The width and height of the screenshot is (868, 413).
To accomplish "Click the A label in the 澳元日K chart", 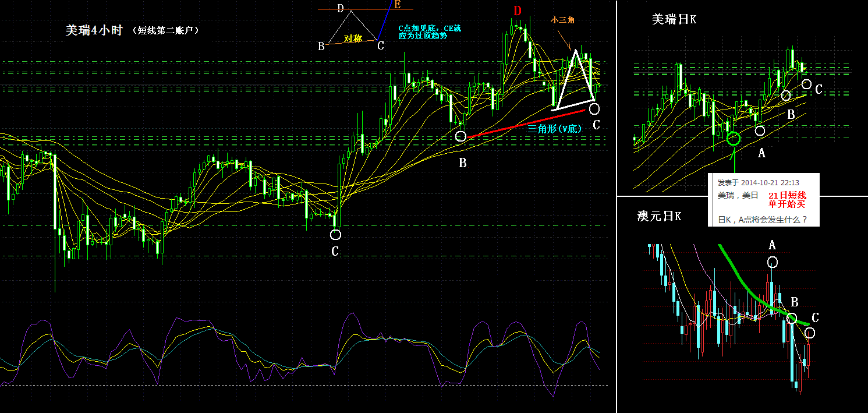I will pos(772,245).
